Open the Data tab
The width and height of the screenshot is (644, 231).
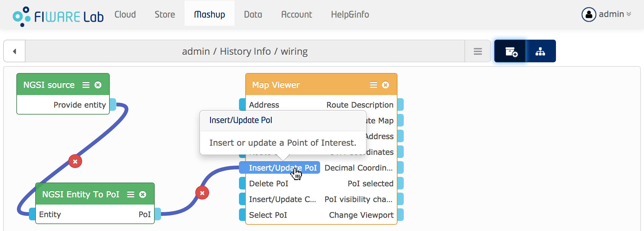coord(253,14)
